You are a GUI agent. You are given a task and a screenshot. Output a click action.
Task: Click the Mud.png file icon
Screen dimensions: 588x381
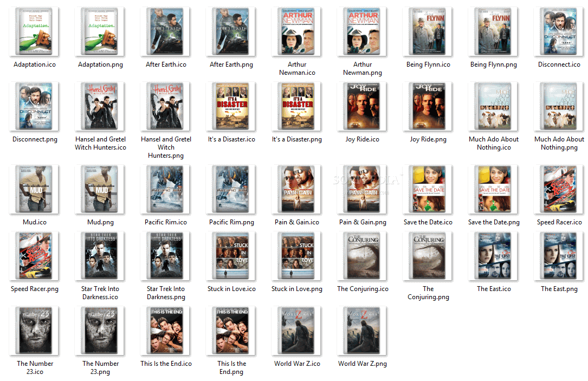100,189
